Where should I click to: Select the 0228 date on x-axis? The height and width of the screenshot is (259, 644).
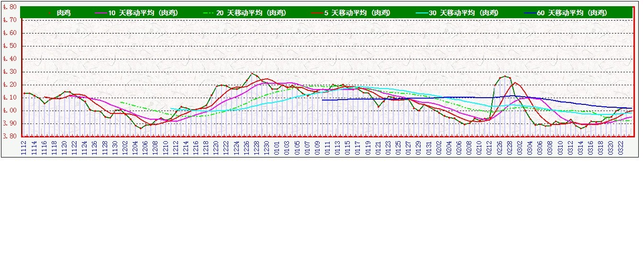(509, 146)
